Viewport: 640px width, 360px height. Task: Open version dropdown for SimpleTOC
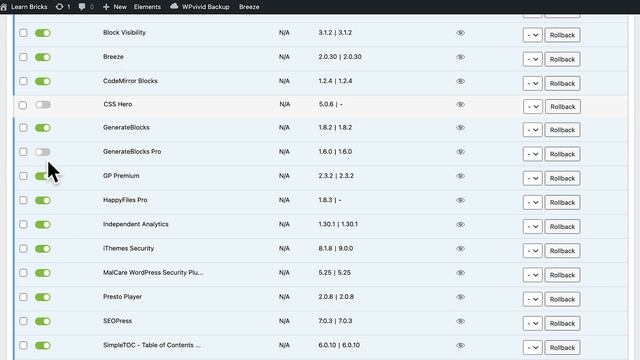(532, 347)
